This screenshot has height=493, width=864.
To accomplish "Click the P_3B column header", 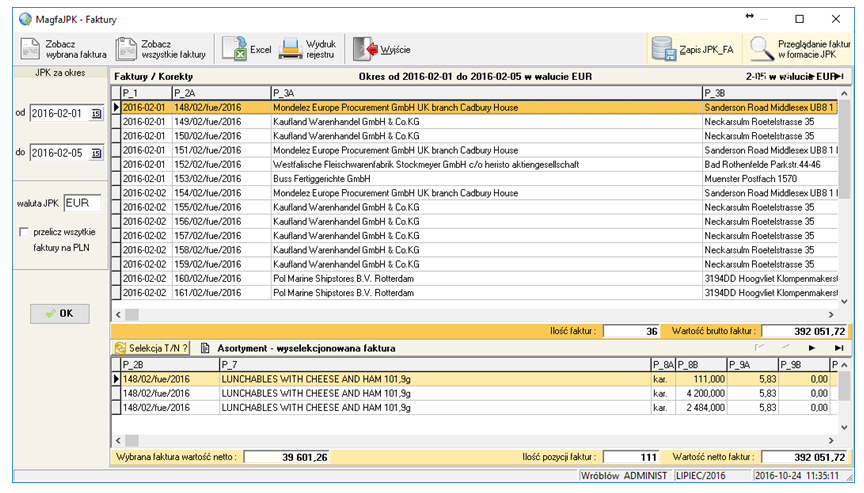I will tap(770, 93).
